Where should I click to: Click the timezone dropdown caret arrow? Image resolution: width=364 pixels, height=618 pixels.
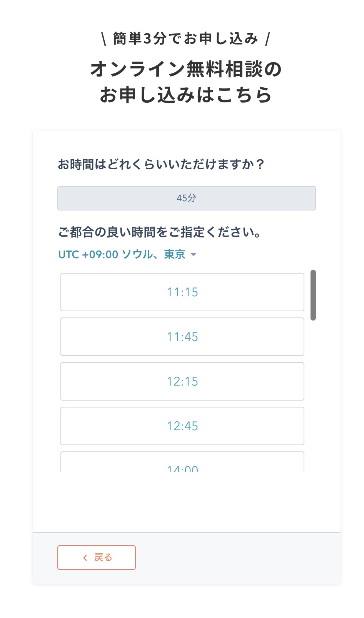tap(194, 254)
